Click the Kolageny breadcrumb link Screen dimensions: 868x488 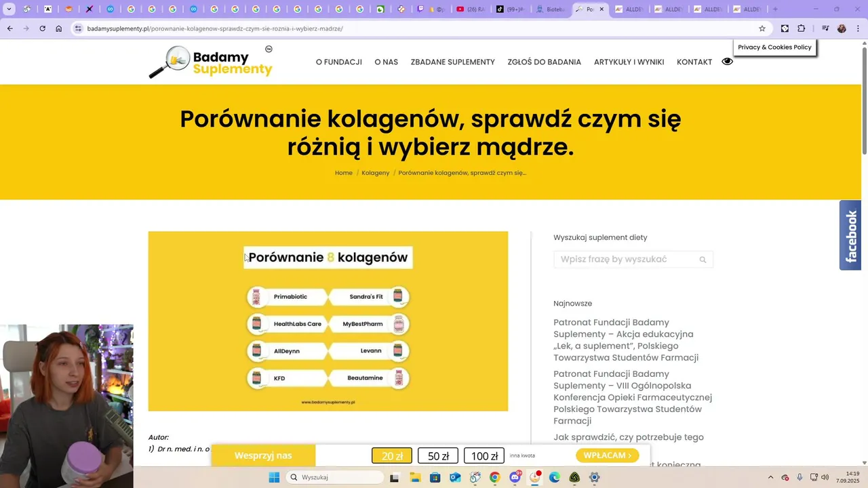click(376, 173)
